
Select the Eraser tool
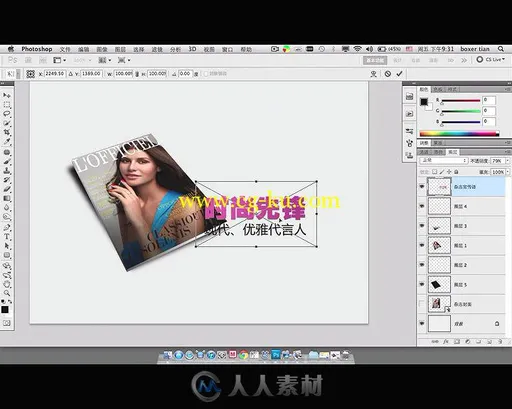[x=7, y=189]
